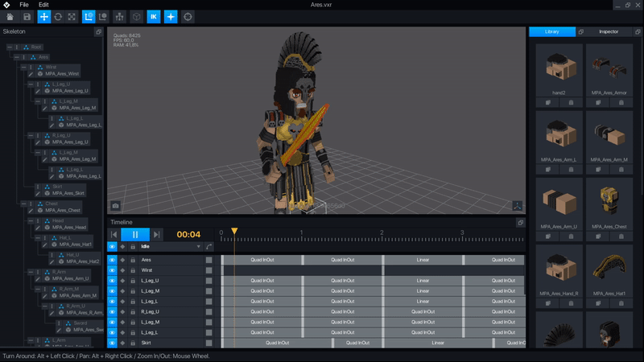Image resolution: width=644 pixels, height=362 pixels.
Task: Add keyframe on the Ares track
Action: (122, 260)
